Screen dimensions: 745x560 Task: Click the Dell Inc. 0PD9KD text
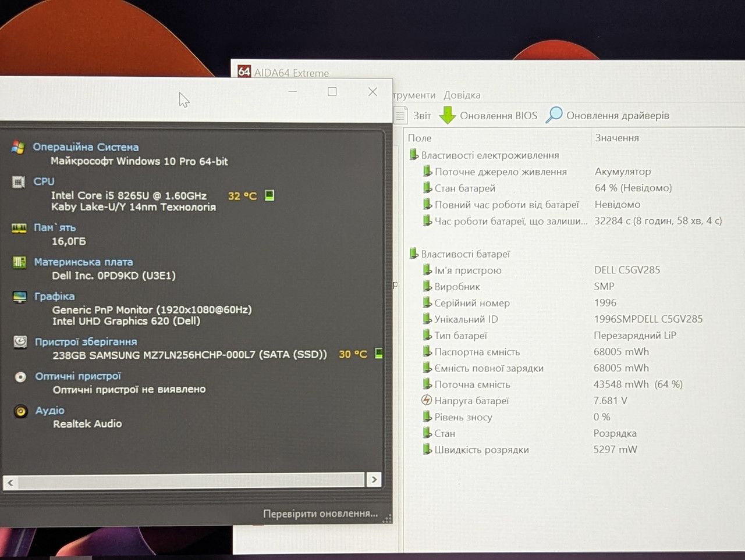113,275
